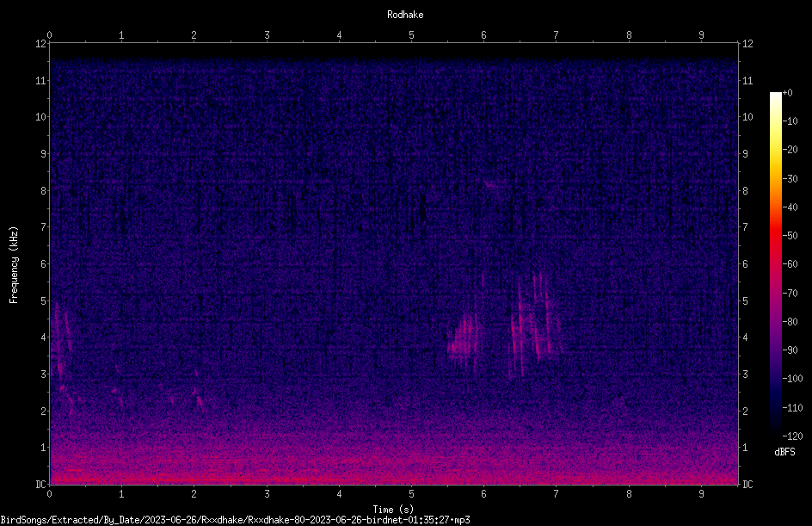Click the '9' tick on top time axis
The height and width of the screenshot is (526, 812).
point(701,35)
